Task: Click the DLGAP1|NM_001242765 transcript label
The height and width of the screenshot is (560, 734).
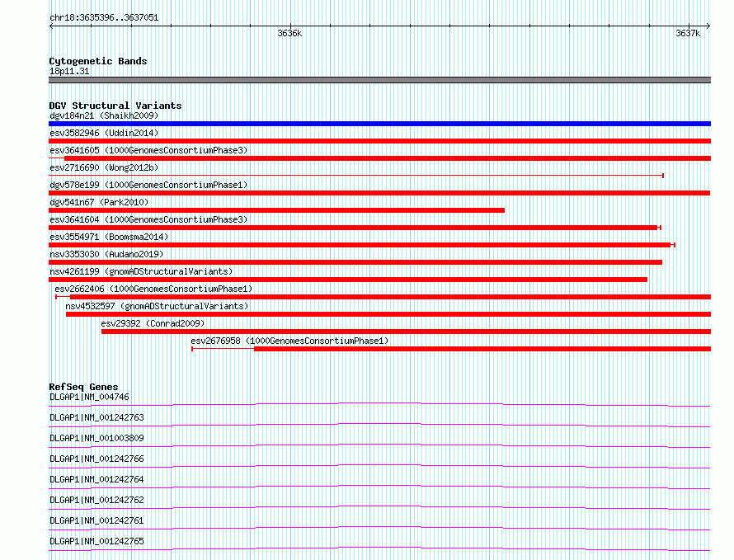Action: (96, 541)
